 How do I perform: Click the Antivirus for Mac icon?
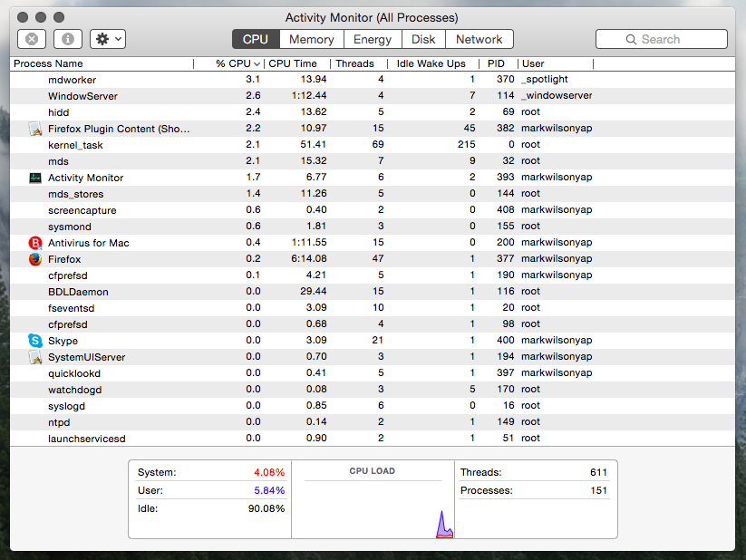(35, 243)
